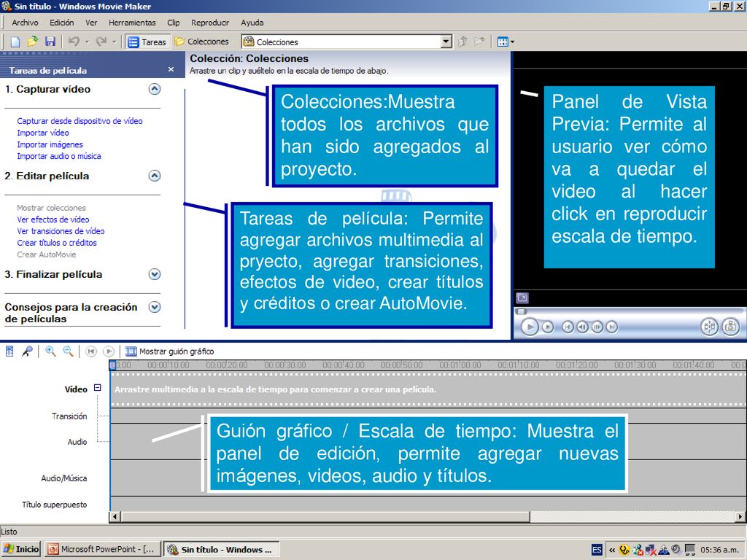Open the Ayuda menu
The height and width of the screenshot is (560, 747).
coord(252,23)
